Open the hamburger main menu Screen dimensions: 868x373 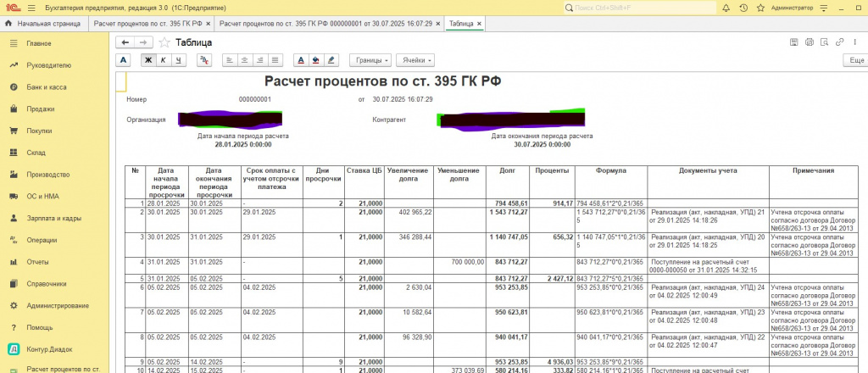click(x=31, y=8)
